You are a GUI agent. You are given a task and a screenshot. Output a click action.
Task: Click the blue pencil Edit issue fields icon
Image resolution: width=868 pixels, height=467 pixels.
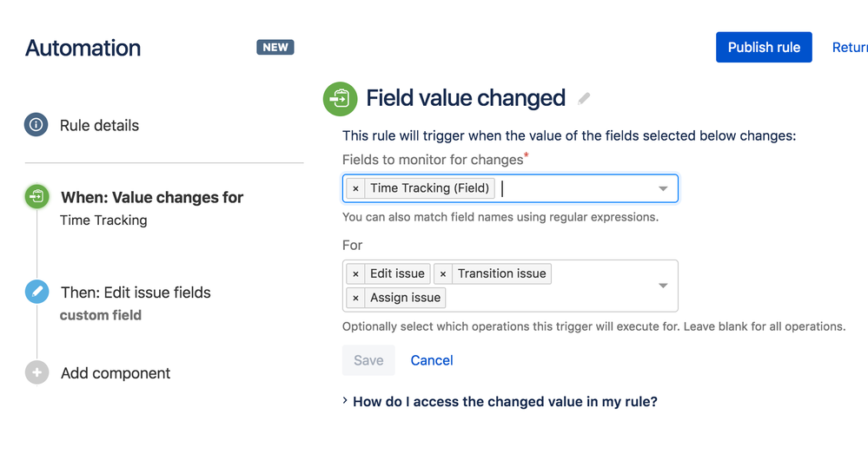37,292
